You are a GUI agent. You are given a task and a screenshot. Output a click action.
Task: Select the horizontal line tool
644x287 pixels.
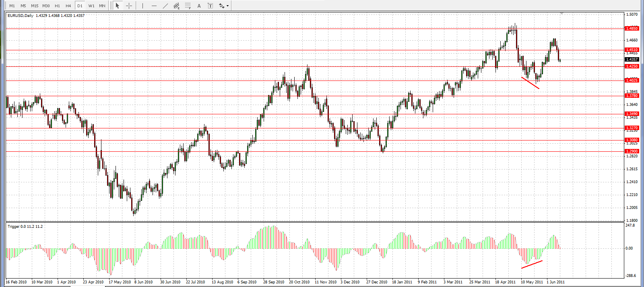point(154,6)
